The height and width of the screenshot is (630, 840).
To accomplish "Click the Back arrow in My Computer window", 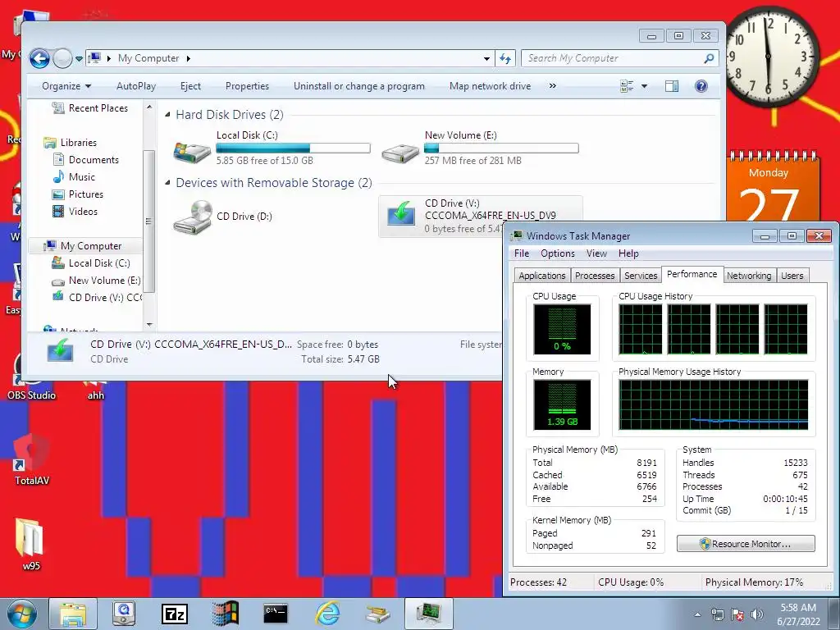I will pos(39,58).
